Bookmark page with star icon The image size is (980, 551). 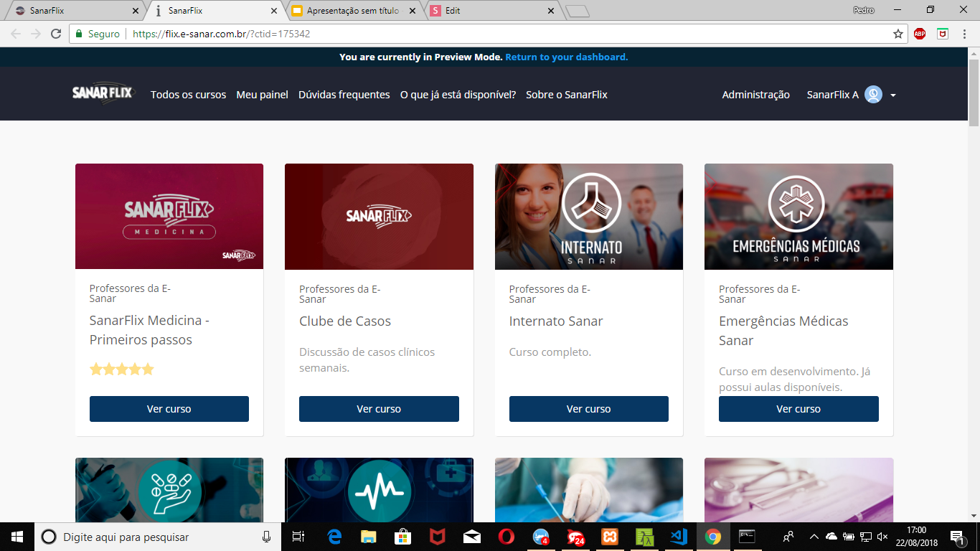[x=897, y=34]
